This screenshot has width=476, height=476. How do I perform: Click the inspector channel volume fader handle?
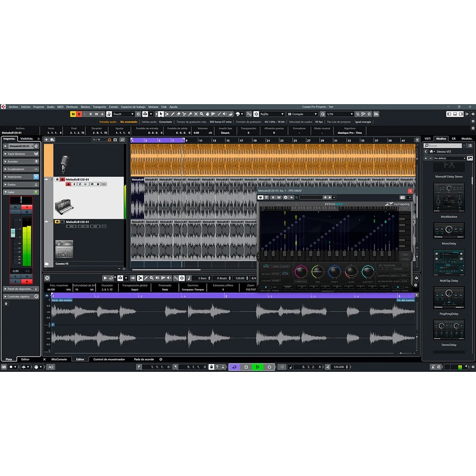coord(13,233)
